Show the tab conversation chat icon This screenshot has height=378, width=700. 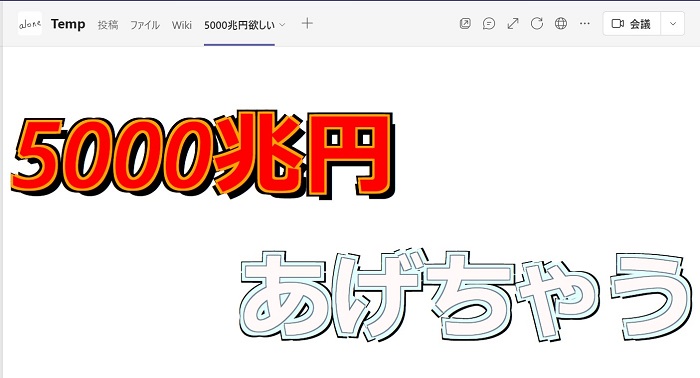[489, 24]
